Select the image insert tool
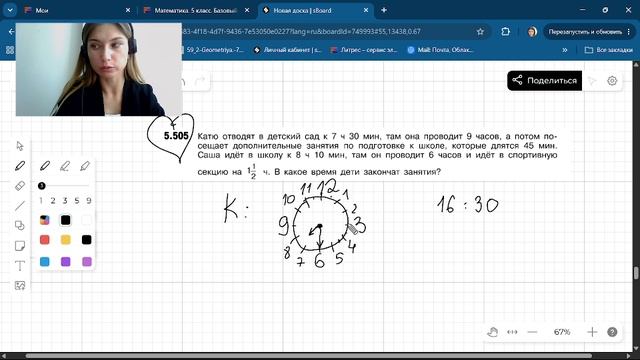640x360 pixels. [20, 285]
